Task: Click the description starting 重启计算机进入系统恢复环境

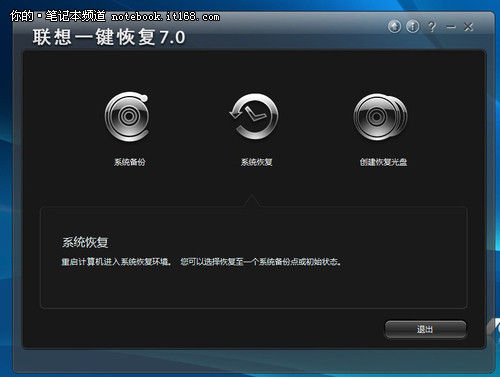Action: point(201,262)
